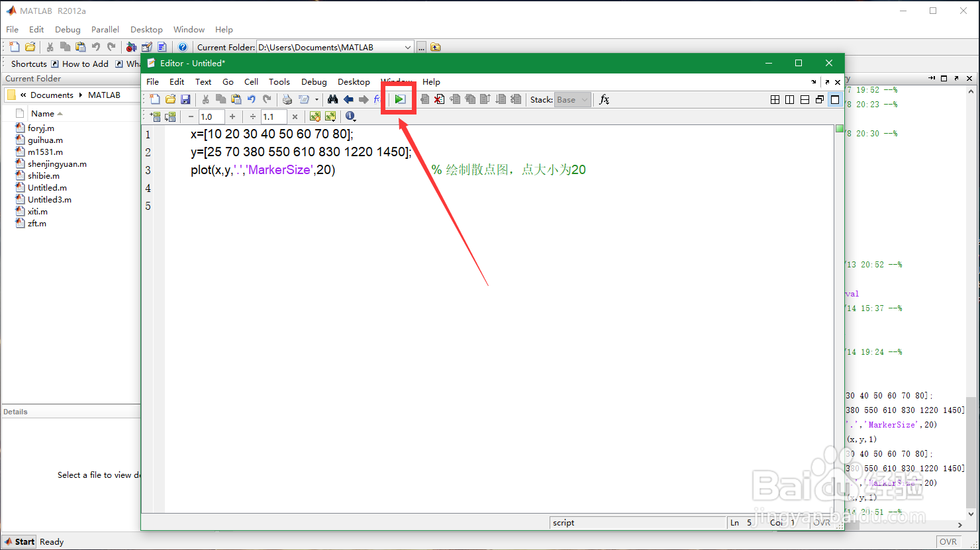The height and width of the screenshot is (550, 980).
Task: Open the comment tool dropdown arrow
Action: coord(317,99)
